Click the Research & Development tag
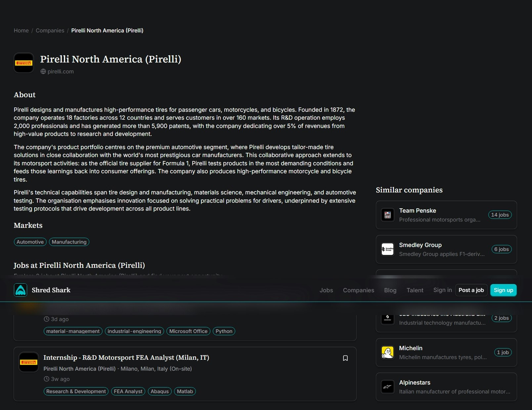Image resolution: width=532 pixels, height=410 pixels. pos(76,391)
